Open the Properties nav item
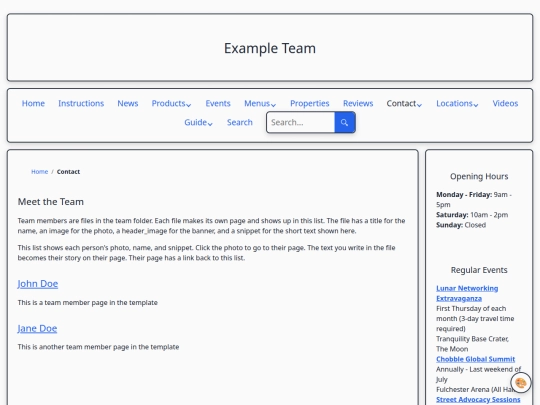This screenshot has height=405, width=540. [x=310, y=103]
